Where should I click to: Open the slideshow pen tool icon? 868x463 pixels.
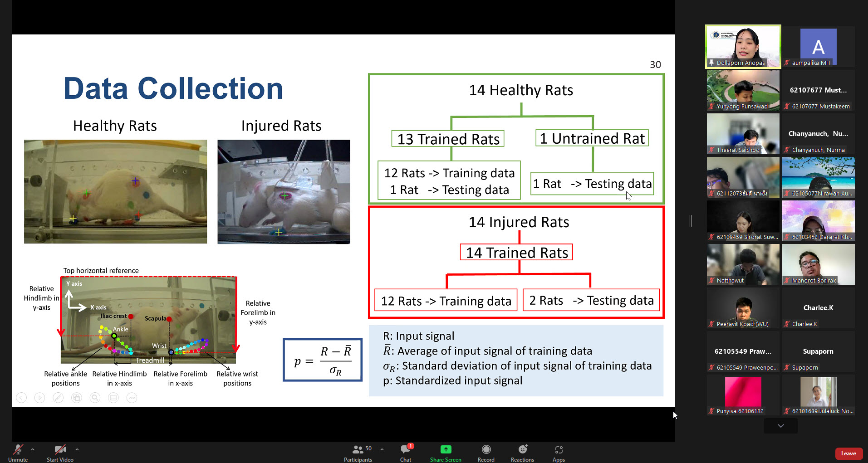pyautogui.click(x=58, y=398)
